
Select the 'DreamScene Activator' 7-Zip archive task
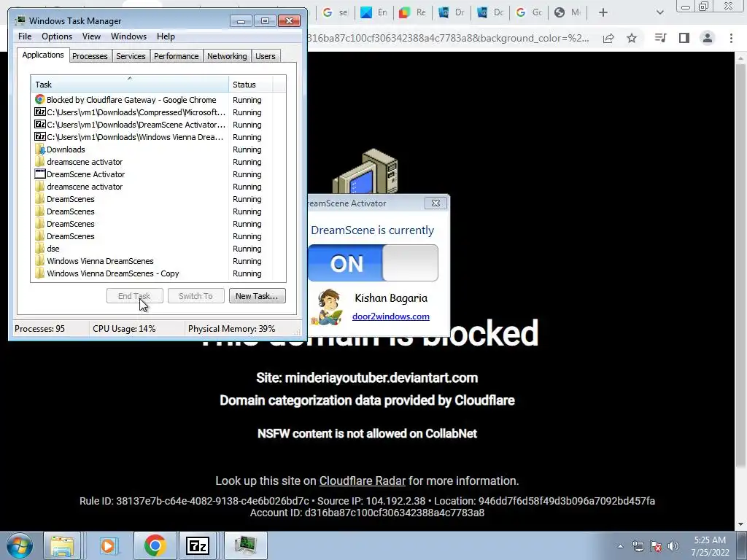158,125
